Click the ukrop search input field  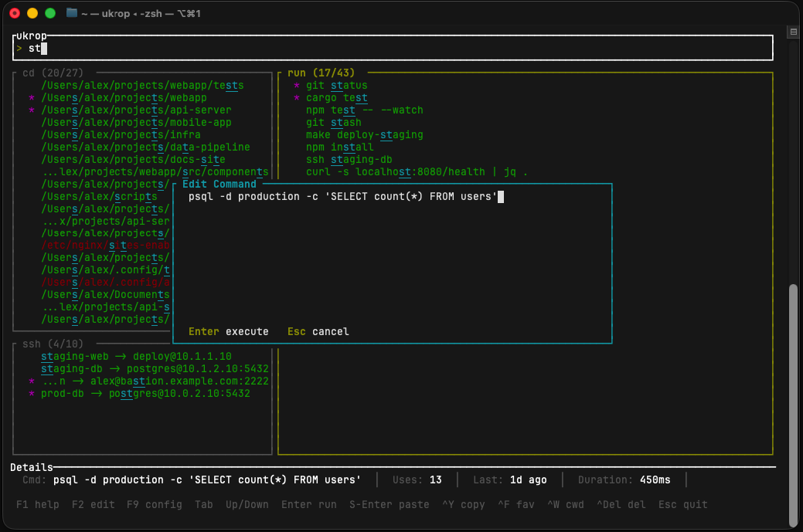pos(393,48)
